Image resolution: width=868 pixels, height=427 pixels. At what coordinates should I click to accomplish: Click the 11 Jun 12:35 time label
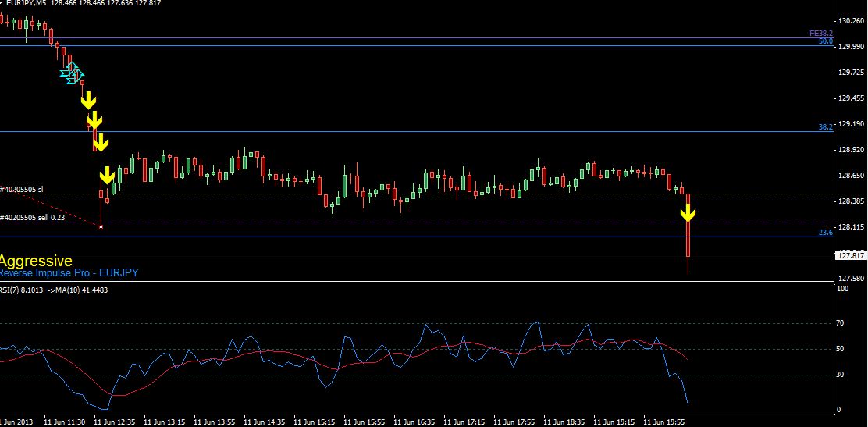pyautogui.click(x=115, y=422)
